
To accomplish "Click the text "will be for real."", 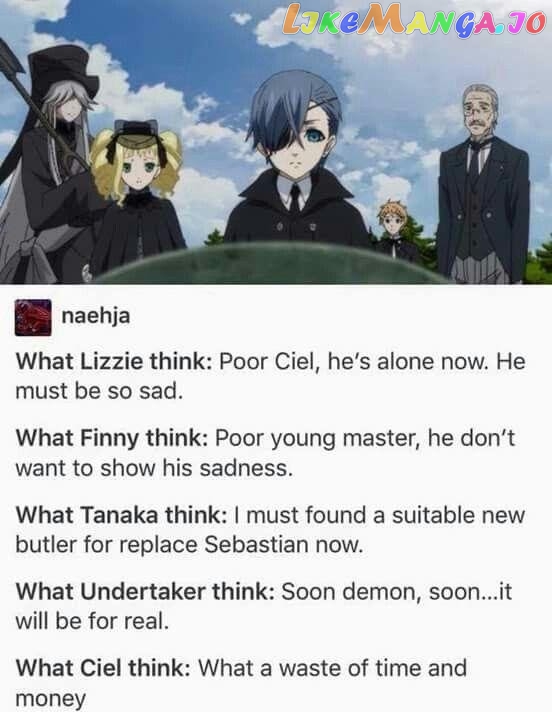I will tap(92, 621).
